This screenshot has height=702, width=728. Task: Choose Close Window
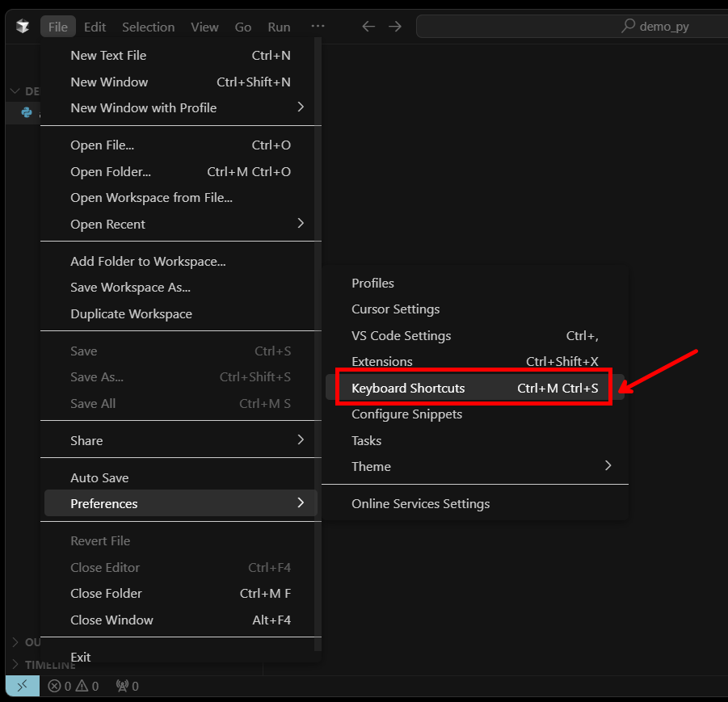[181, 620]
